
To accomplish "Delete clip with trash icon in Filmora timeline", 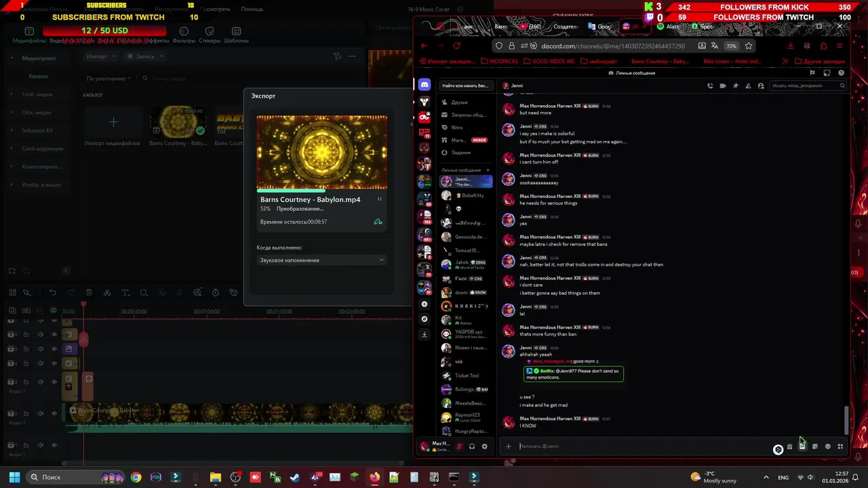I will pyautogui.click(x=89, y=293).
